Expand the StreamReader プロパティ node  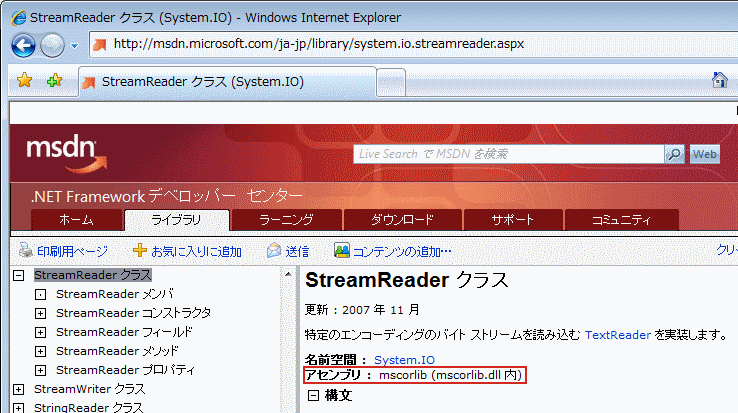[40, 371]
